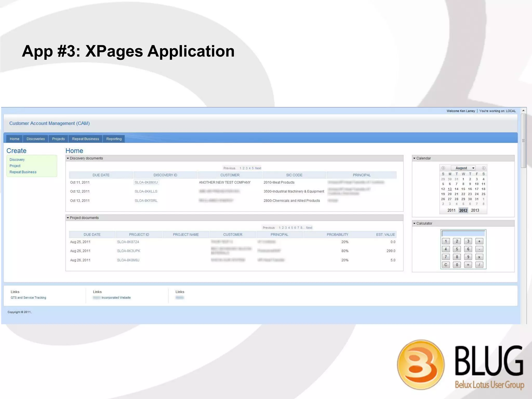The width and height of the screenshot is (532, 399).
Task: Switch calendar to year 2013
Action: [475, 211]
